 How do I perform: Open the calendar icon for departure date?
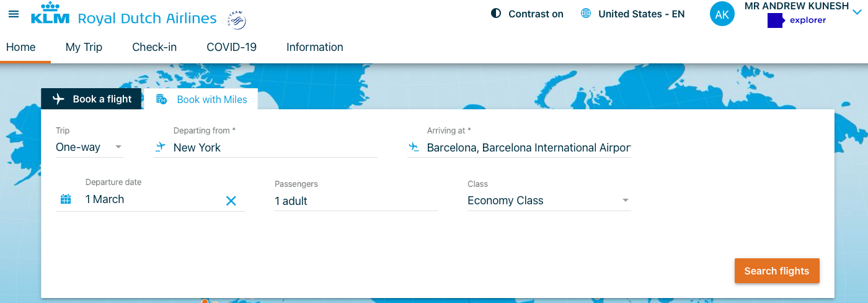click(x=66, y=200)
